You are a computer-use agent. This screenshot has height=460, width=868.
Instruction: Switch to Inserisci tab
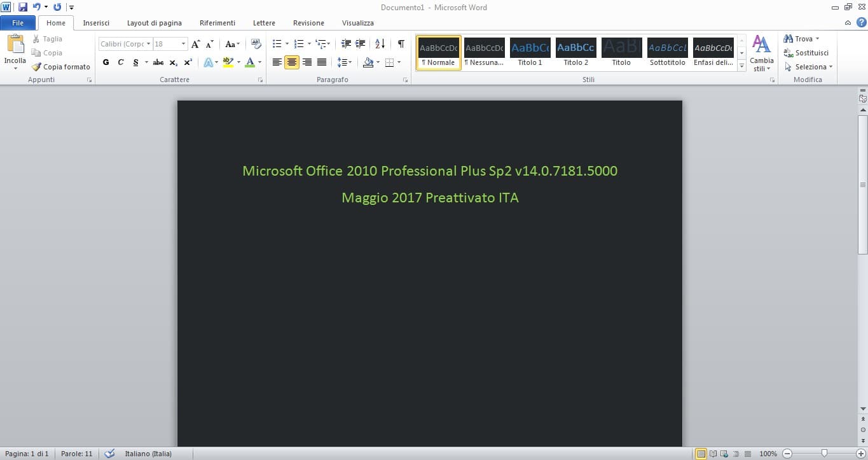[96, 23]
